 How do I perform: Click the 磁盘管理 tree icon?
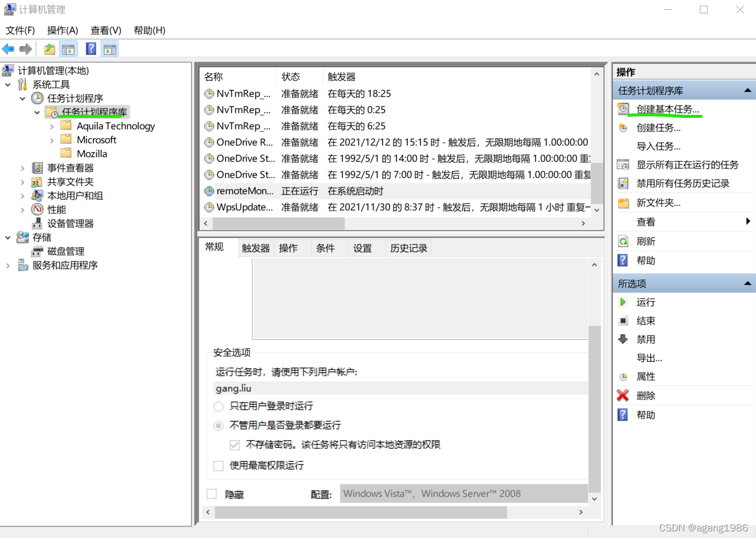click(x=37, y=251)
